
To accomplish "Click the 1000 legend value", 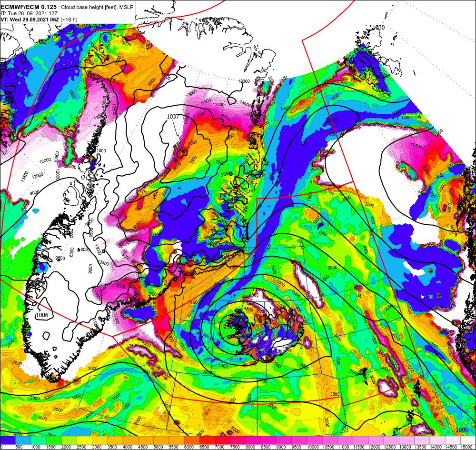I will tap(36, 447).
